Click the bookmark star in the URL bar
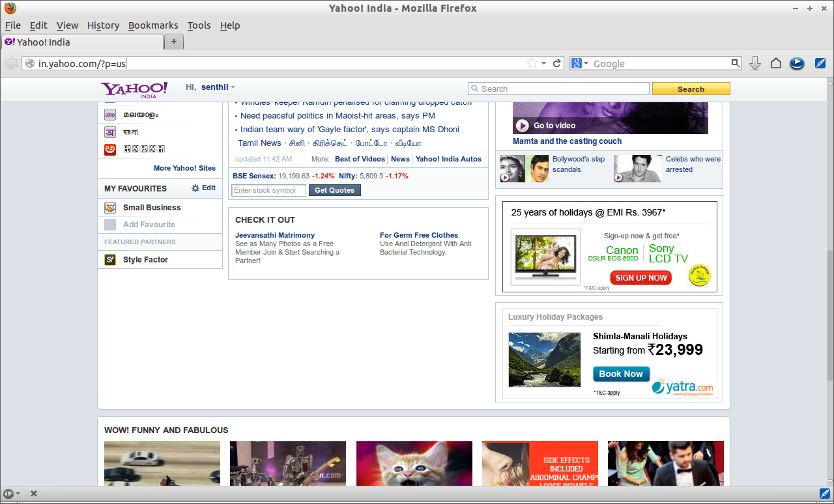This screenshot has width=834, height=504. point(532,63)
